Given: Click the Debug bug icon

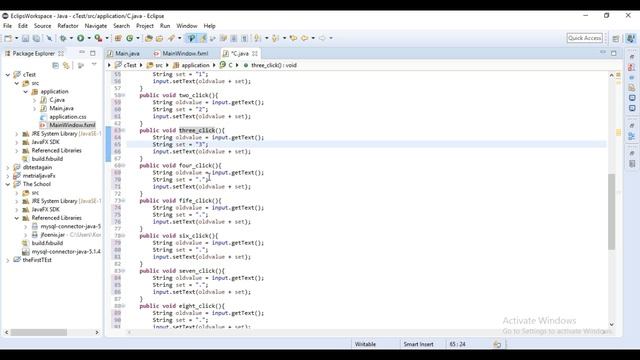Looking at the screenshot, I should pyautogui.click(x=63, y=38).
